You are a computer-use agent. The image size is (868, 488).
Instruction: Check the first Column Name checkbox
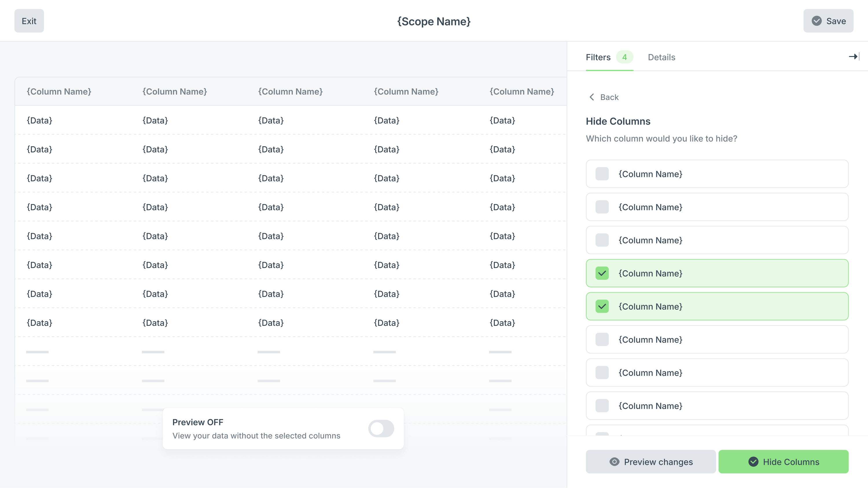[602, 174]
